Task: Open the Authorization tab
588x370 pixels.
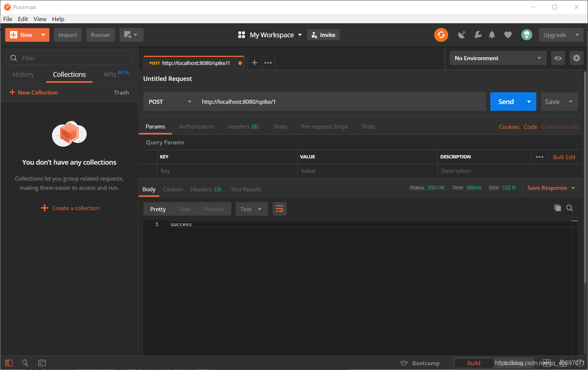Action: pos(196,126)
